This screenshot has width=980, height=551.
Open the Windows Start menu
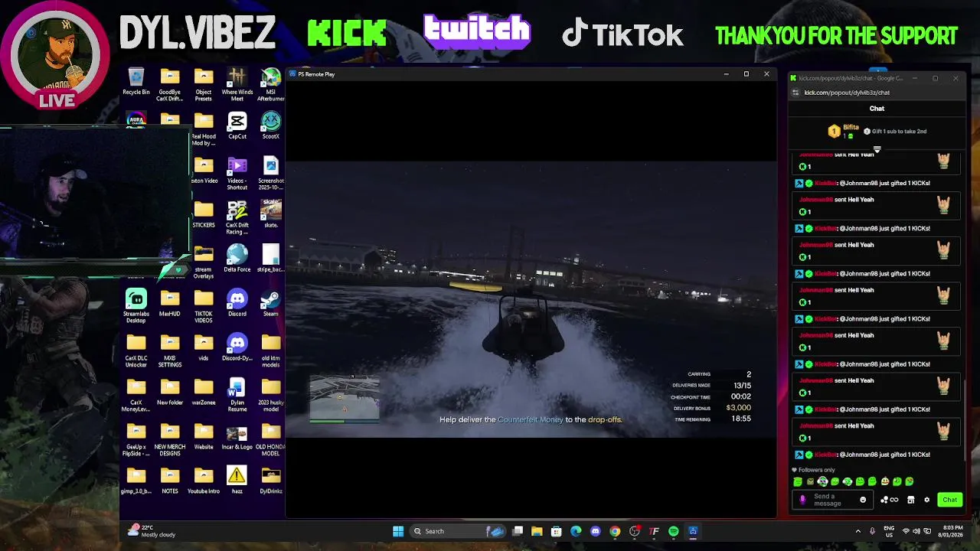coord(398,531)
